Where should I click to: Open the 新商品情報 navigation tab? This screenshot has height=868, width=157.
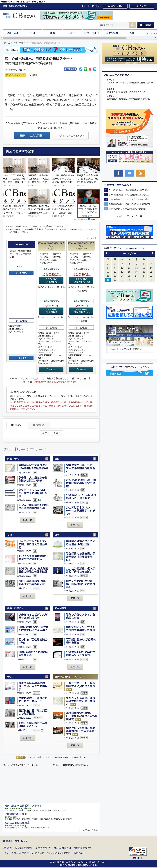point(112,33)
